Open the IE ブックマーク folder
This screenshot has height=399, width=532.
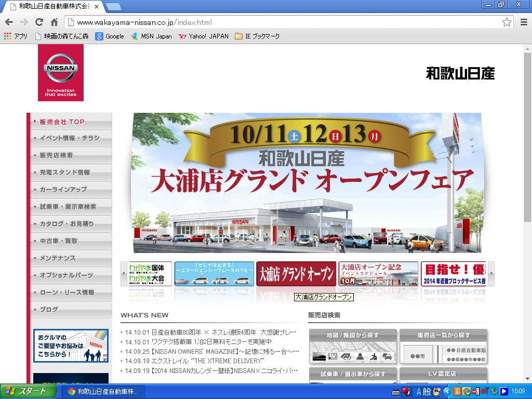(x=258, y=36)
